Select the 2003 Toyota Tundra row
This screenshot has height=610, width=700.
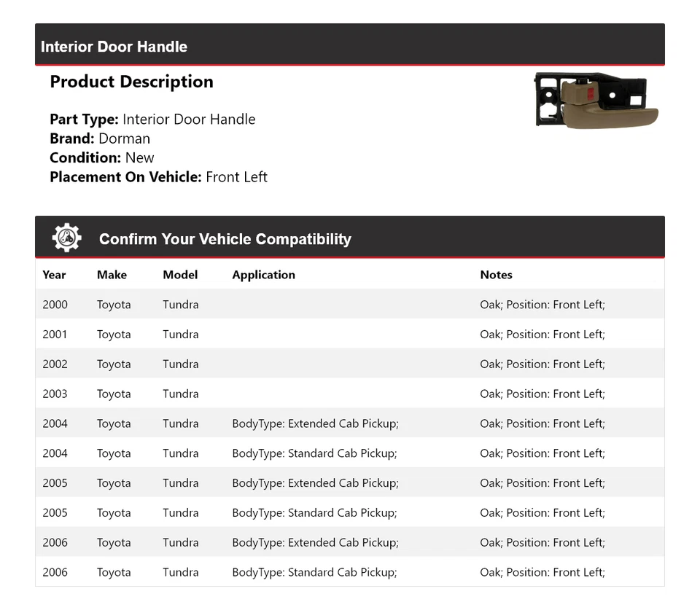[350, 394]
